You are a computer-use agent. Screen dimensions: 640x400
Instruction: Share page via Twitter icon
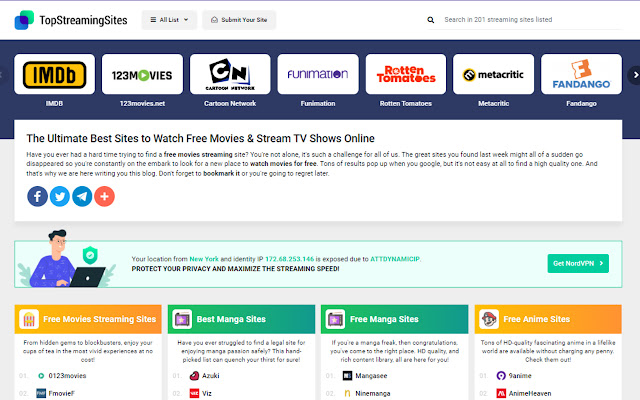point(60,196)
